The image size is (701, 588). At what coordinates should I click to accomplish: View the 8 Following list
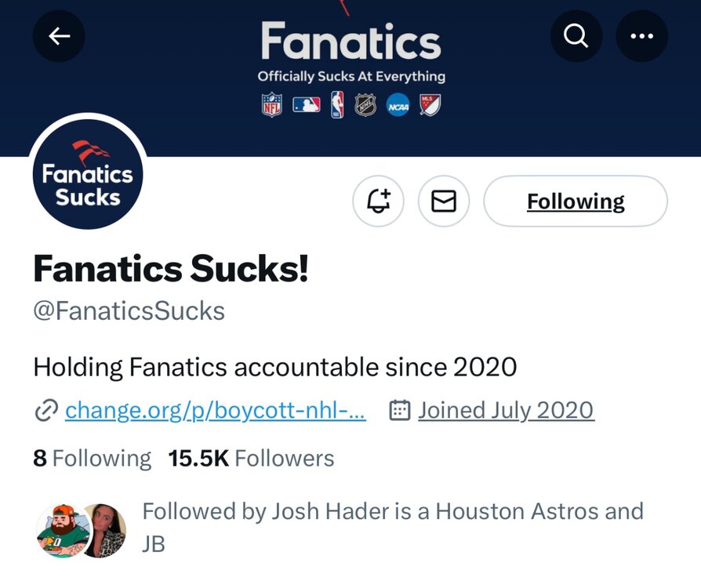tap(92, 458)
